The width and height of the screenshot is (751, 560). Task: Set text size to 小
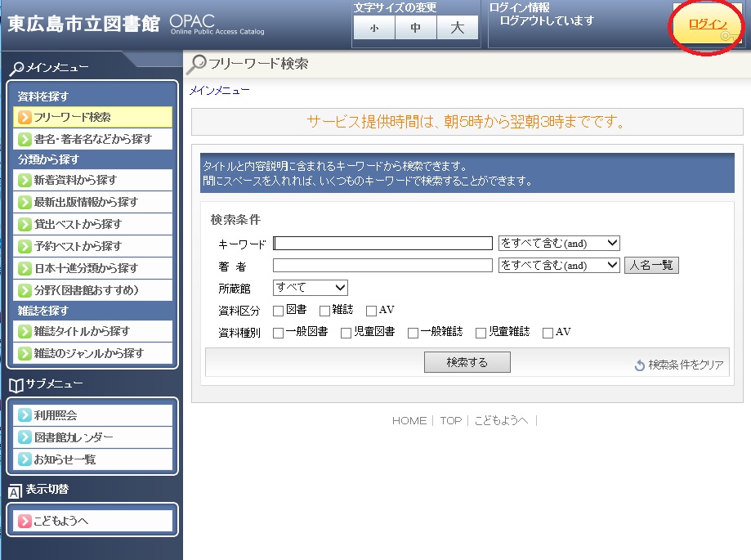click(x=374, y=28)
